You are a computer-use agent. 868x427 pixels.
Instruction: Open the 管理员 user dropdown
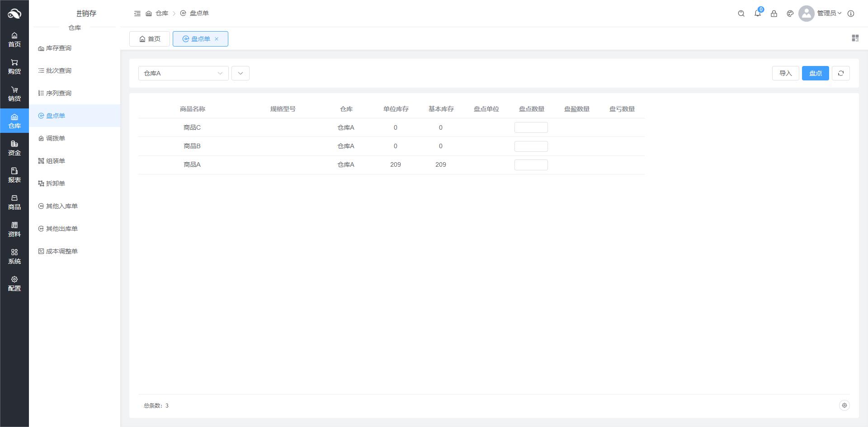pyautogui.click(x=829, y=14)
